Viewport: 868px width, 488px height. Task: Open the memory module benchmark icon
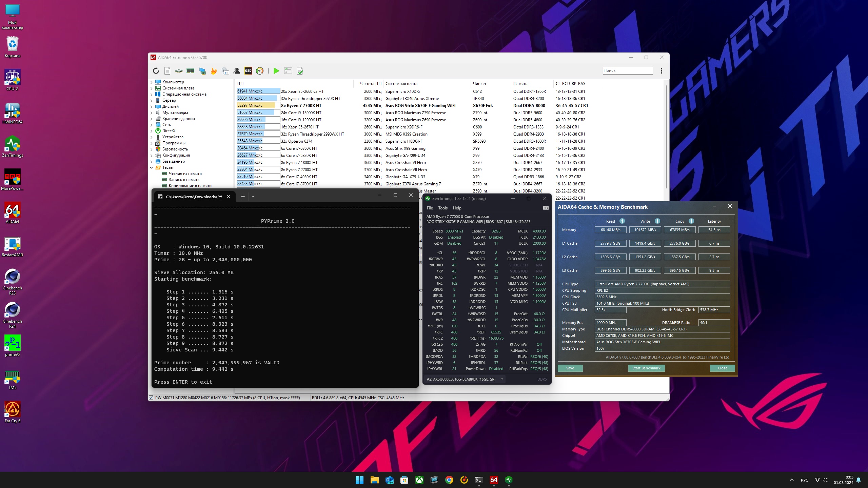click(191, 70)
